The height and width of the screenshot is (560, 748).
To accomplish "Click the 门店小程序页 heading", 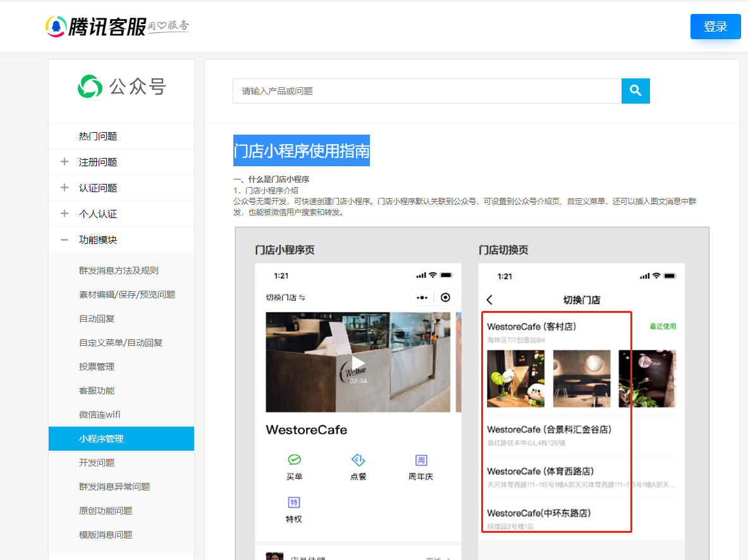I will [285, 250].
